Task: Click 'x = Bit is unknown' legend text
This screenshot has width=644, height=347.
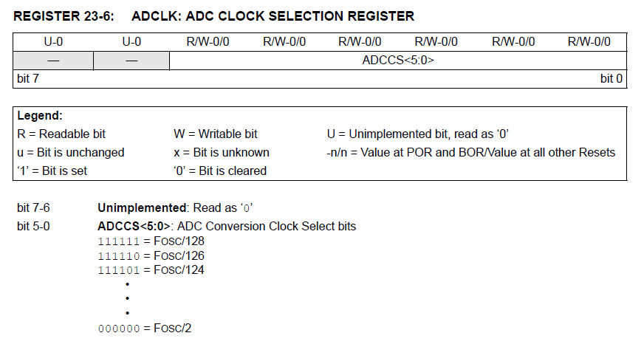Action: pyautogui.click(x=222, y=152)
